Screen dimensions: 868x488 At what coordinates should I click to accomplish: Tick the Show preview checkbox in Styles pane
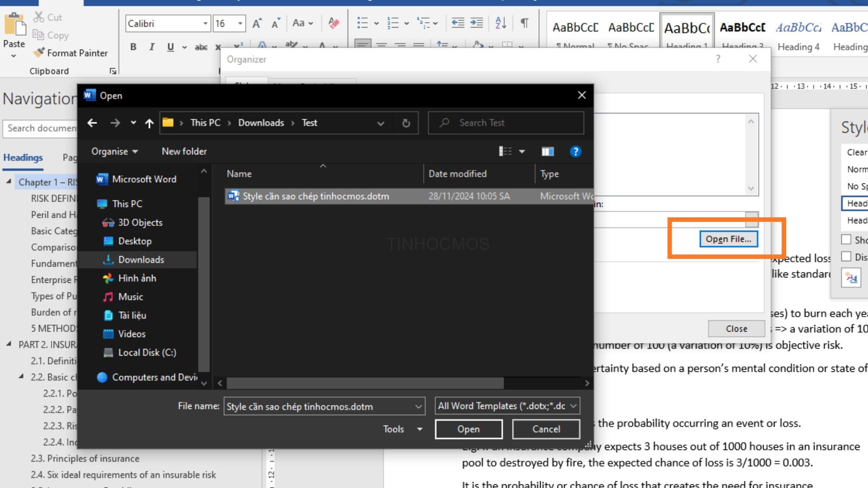846,239
